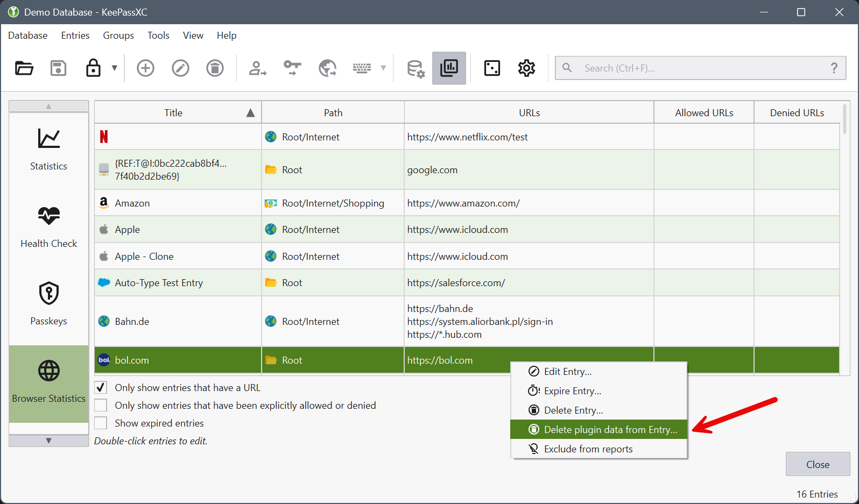
Task: Copy username with the person-arrow icon
Action: click(257, 68)
